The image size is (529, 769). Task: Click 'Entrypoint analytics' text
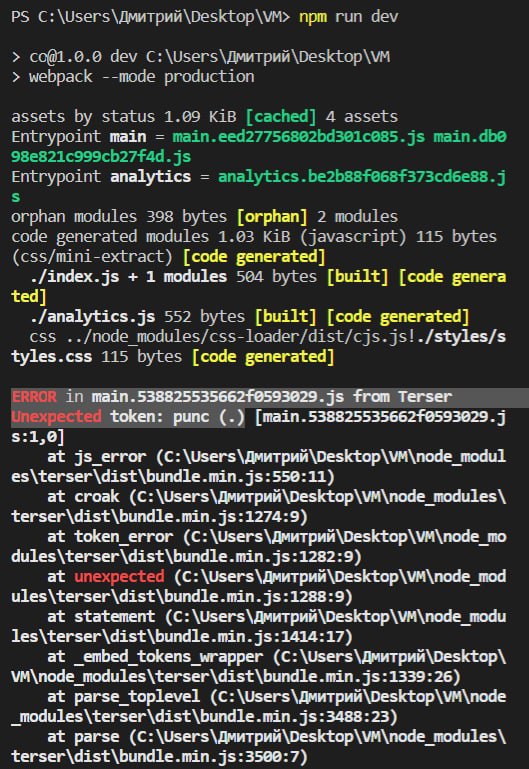[x=101, y=177]
